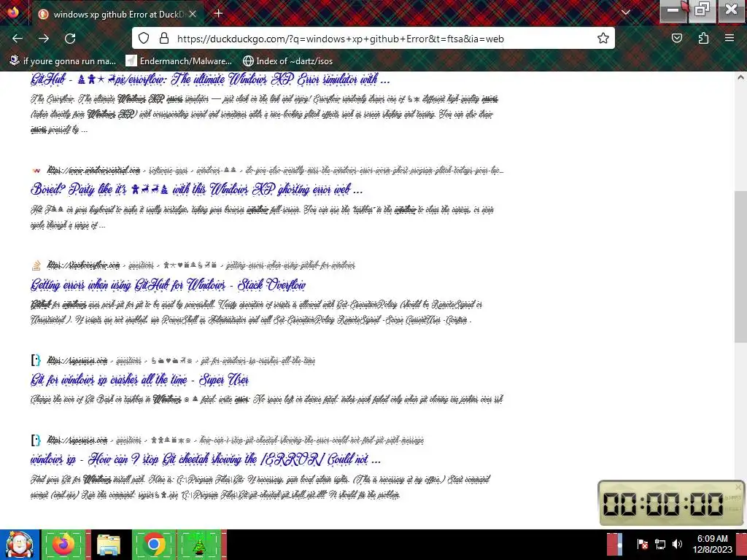Click the Windows Central favicon
747x560 pixels.
(36, 171)
